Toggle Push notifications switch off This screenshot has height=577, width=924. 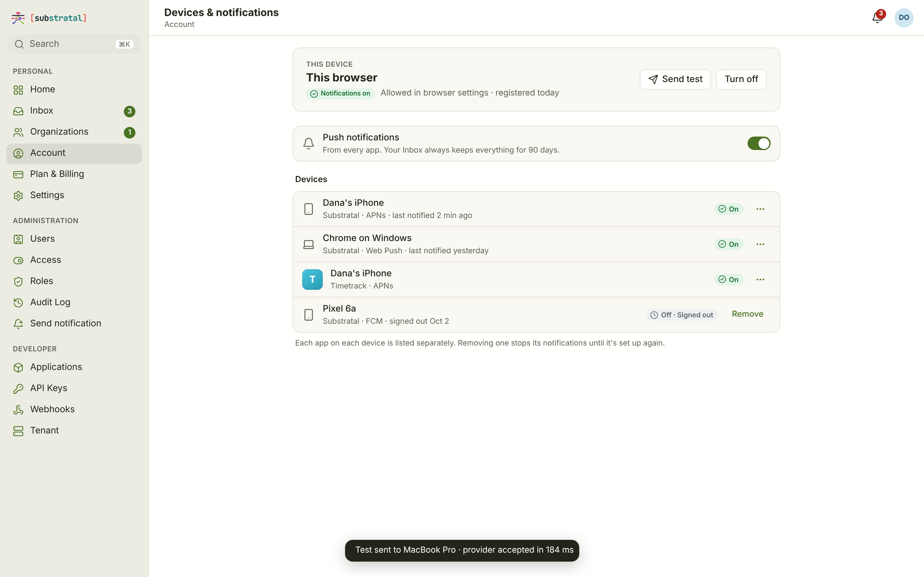pyautogui.click(x=759, y=144)
